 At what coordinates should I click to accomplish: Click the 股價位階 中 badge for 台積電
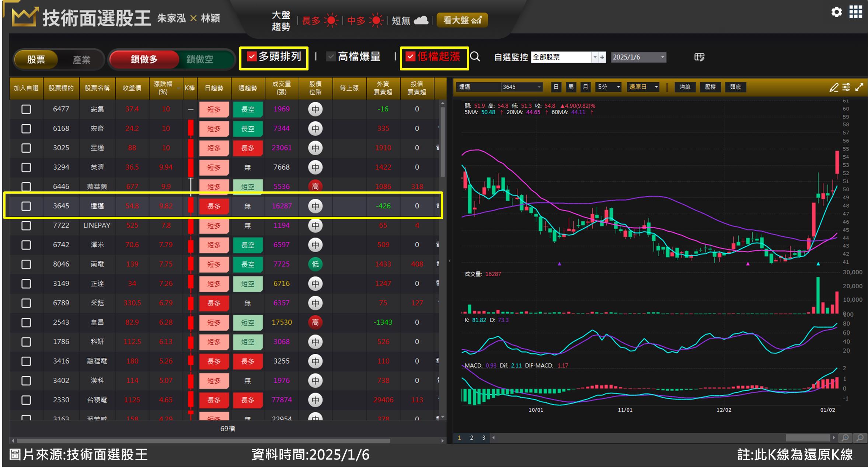pyautogui.click(x=315, y=400)
